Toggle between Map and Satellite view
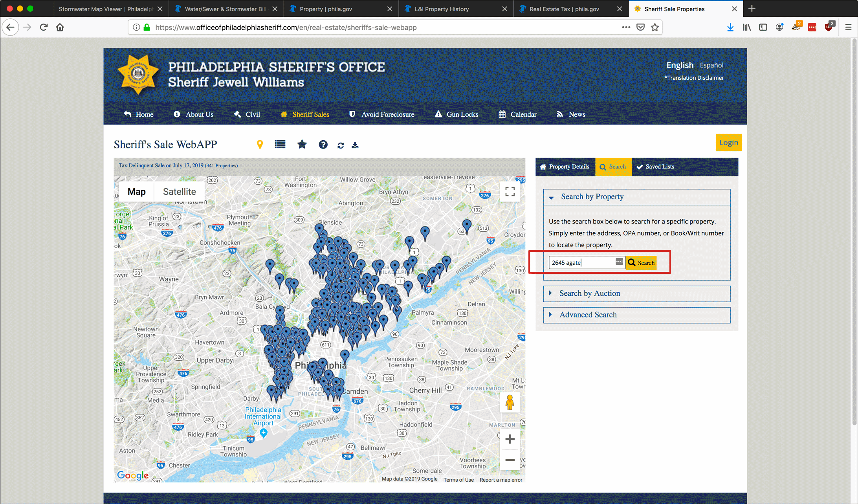 [180, 191]
